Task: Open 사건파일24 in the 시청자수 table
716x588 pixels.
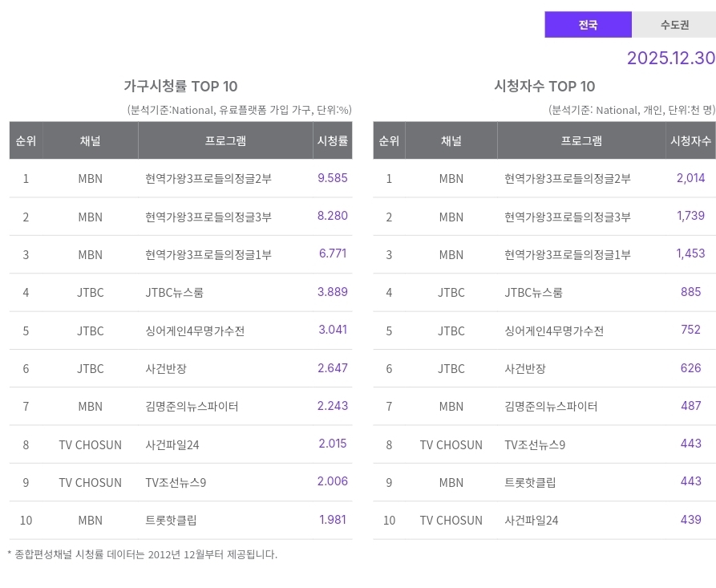Action: coord(532,521)
